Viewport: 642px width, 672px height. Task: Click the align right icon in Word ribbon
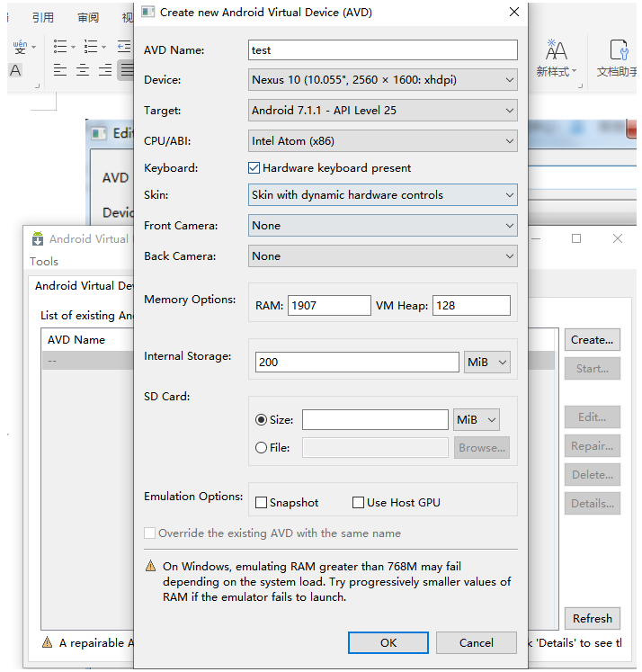click(105, 69)
